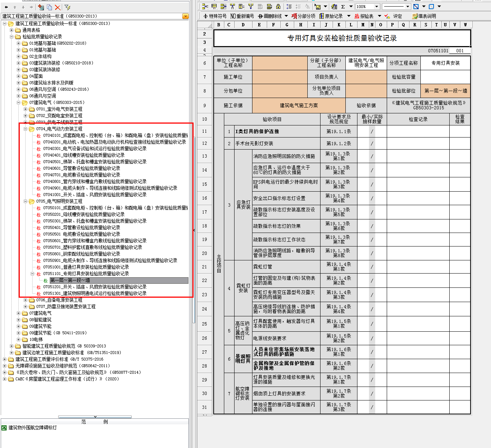Expand the 0706_自备电源安装工程 node
This screenshot has width=491, height=448.
pyautogui.click(x=26, y=300)
